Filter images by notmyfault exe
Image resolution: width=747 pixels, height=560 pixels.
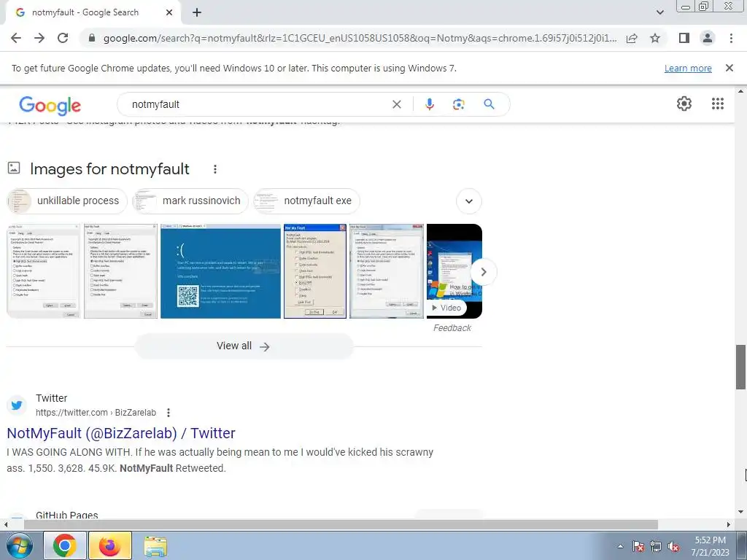[306, 201]
